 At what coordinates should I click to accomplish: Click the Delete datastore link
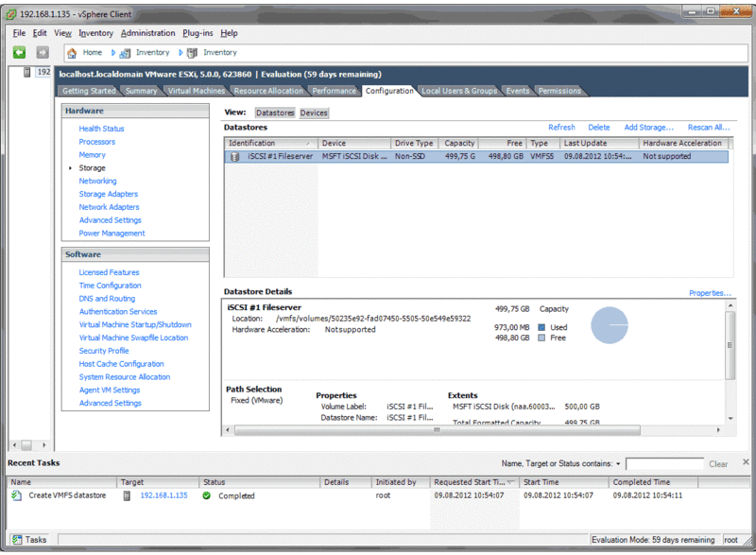[x=599, y=128]
